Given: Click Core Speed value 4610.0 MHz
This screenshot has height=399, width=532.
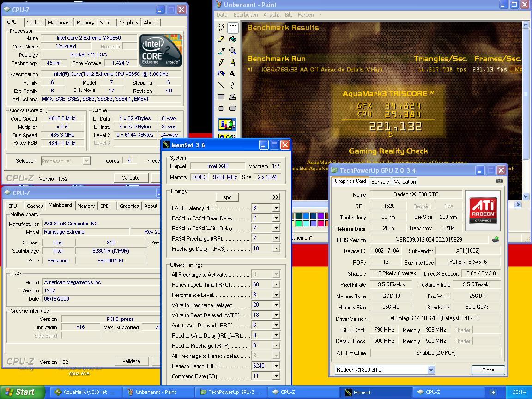Looking at the screenshot, I should [62, 118].
